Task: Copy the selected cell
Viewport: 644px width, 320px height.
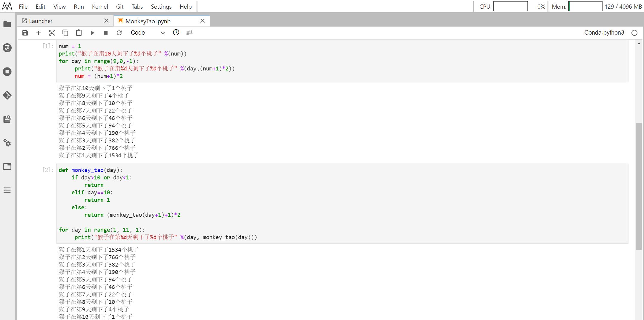Action: tap(65, 33)
